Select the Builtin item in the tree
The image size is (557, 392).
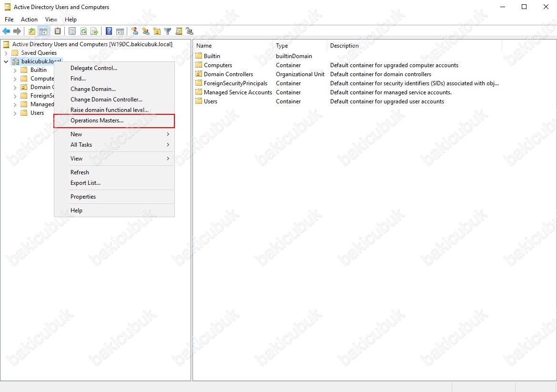pyautogui.click(x=39, y=70)
